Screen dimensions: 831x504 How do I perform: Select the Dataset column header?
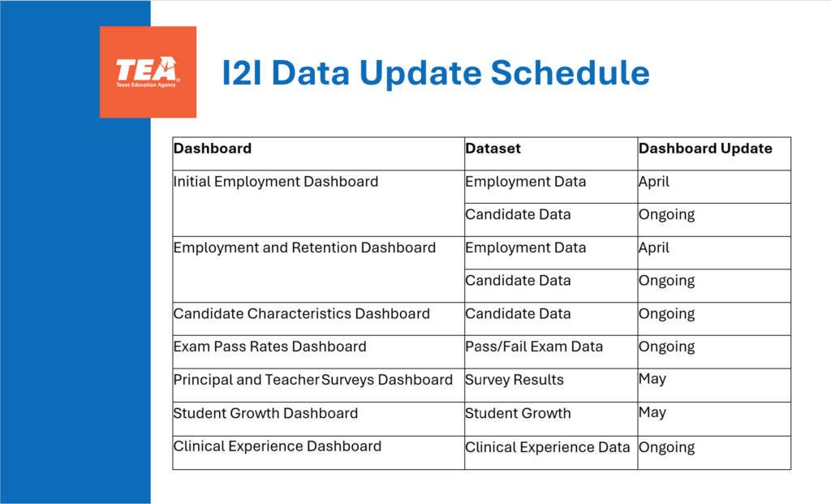(493, 149)
